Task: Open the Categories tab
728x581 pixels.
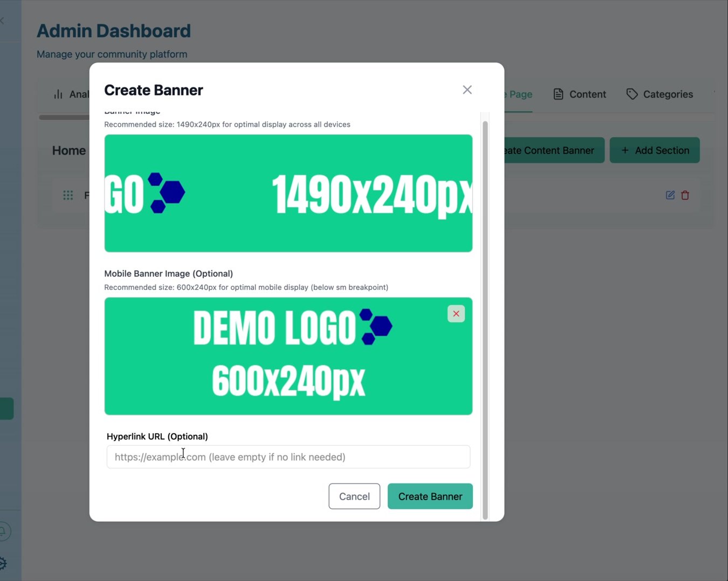Action: 660,94
